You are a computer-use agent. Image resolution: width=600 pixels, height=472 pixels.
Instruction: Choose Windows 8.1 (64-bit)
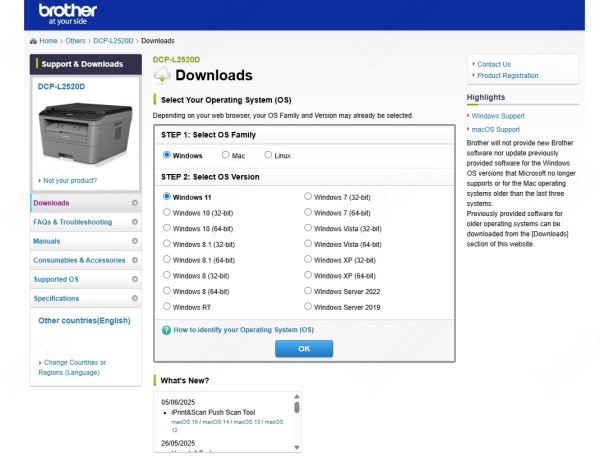pos(166,260)
